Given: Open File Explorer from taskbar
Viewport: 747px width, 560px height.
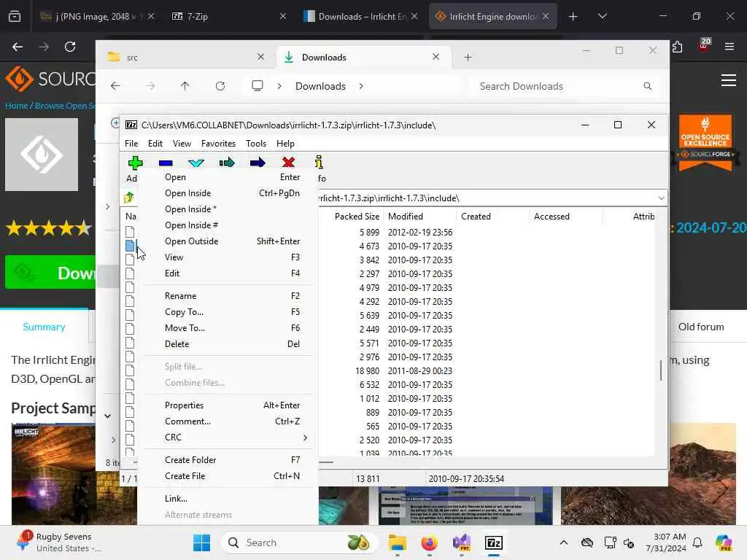Looking at the screenshot, I should [397, 542].
